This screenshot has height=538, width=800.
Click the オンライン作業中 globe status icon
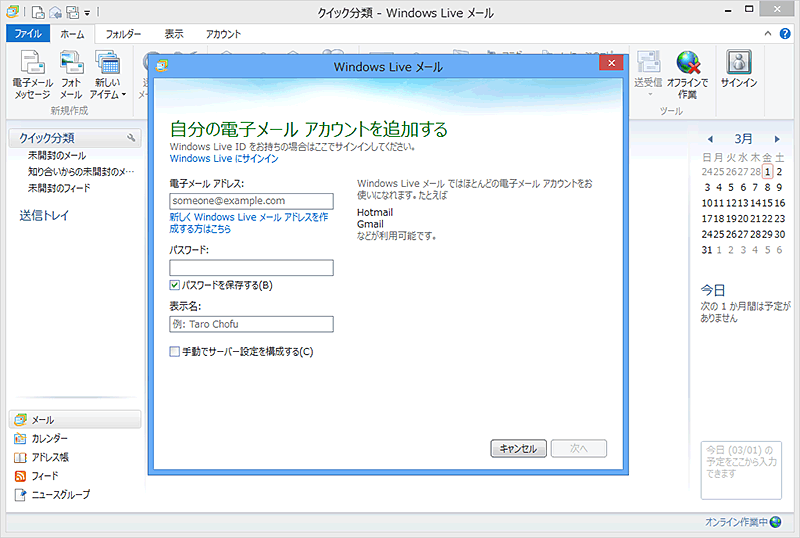776,522
